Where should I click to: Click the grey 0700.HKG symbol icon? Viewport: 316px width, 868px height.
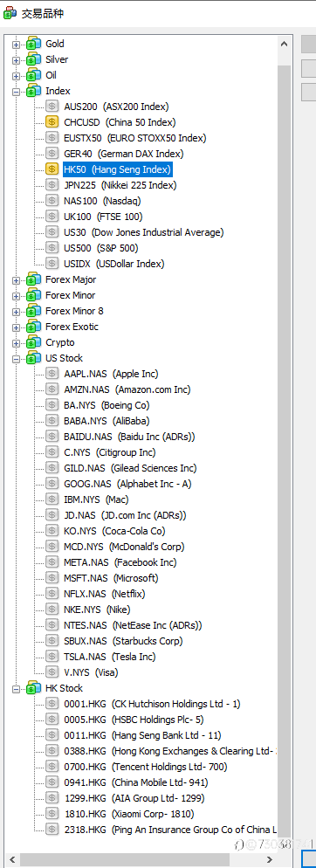click(52, 767)
